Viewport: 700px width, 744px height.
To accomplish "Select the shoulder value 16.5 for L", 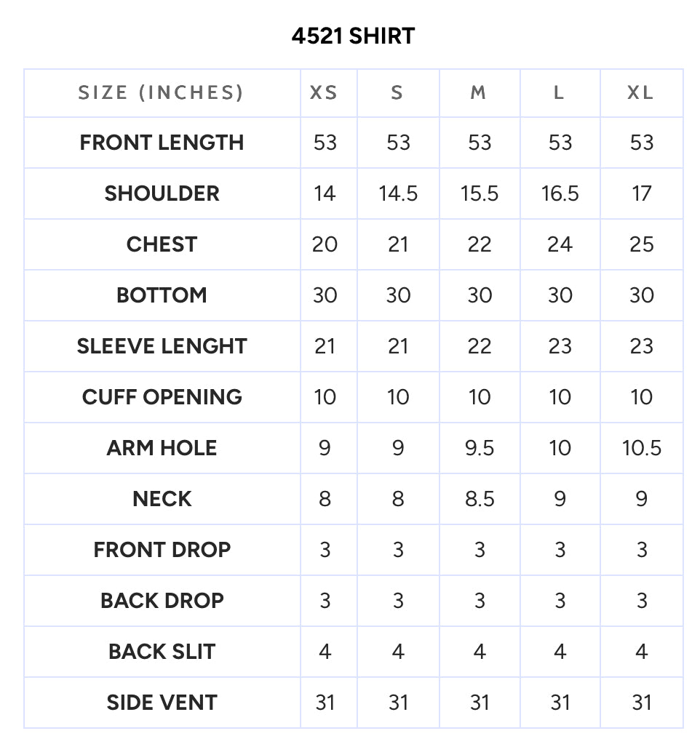I will [x=560, y=193].
